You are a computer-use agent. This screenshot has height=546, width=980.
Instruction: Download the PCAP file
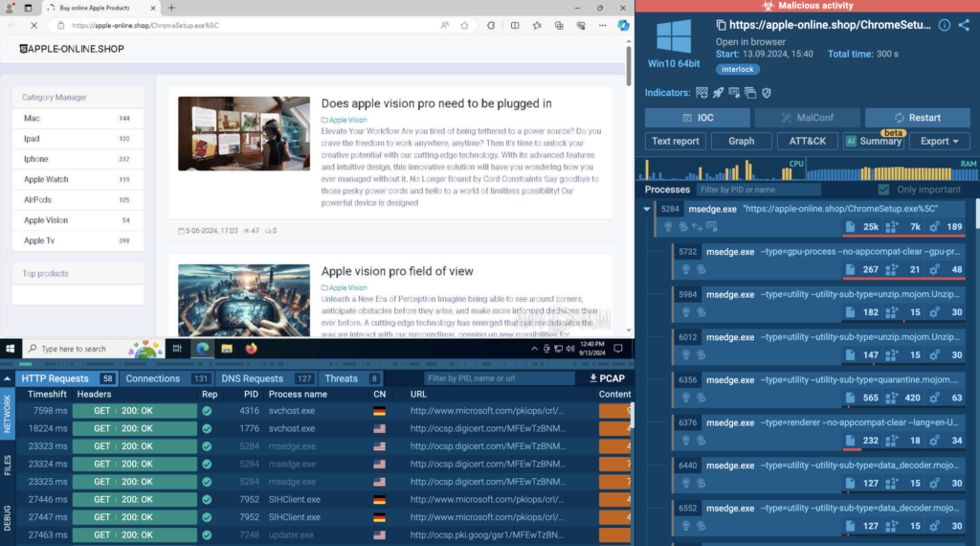click(x=607, y=378)
